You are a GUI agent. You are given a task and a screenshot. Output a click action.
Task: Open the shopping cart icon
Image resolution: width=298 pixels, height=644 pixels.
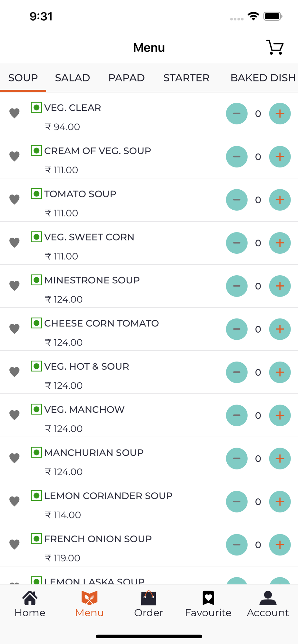click(275, 48)
